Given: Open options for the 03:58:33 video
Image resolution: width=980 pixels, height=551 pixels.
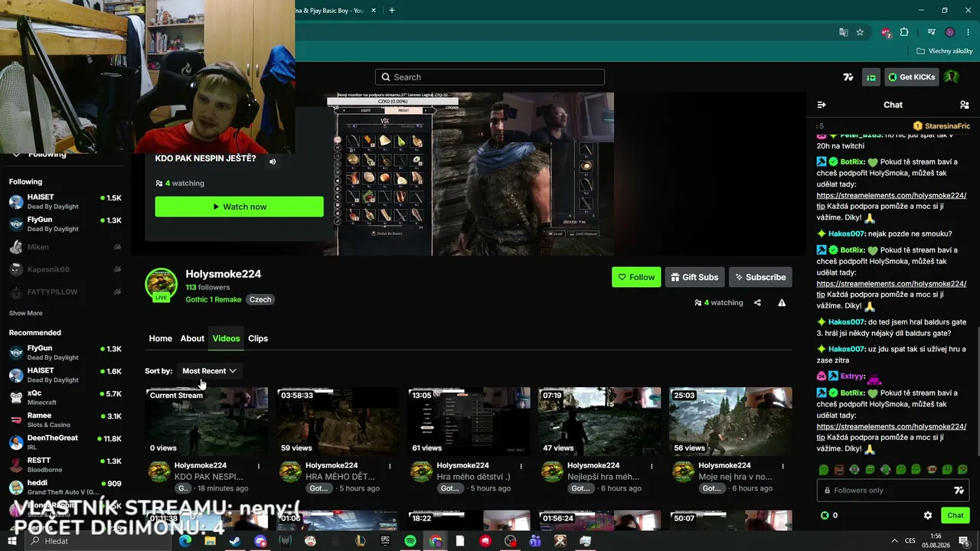Looking at the screenshot, I should click(x=390, y=466).
